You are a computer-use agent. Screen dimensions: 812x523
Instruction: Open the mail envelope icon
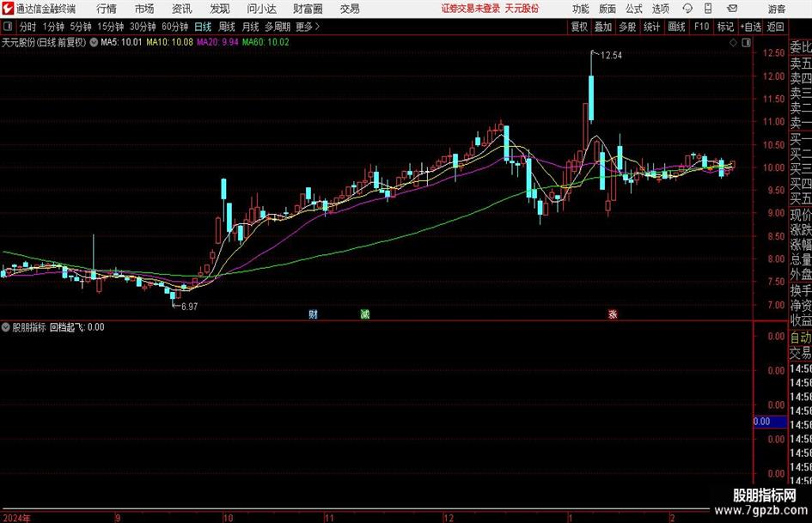tap(732, 9)
